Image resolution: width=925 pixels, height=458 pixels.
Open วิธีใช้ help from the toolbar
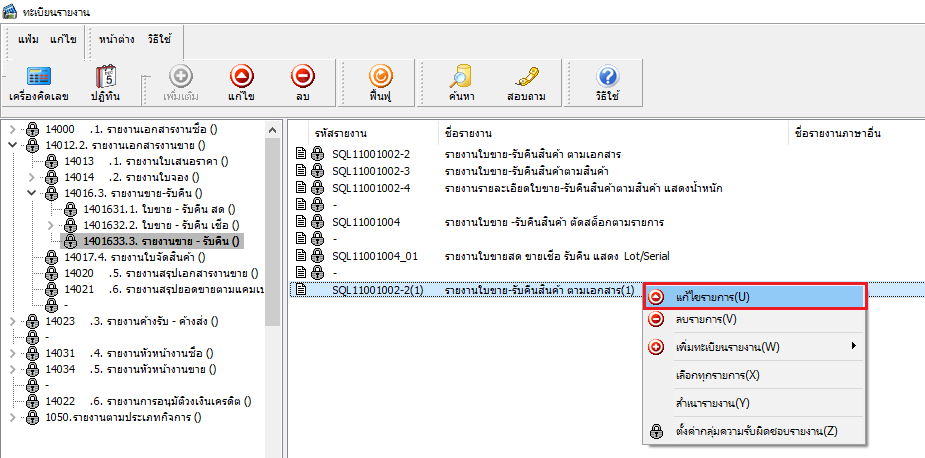(606, 84)
